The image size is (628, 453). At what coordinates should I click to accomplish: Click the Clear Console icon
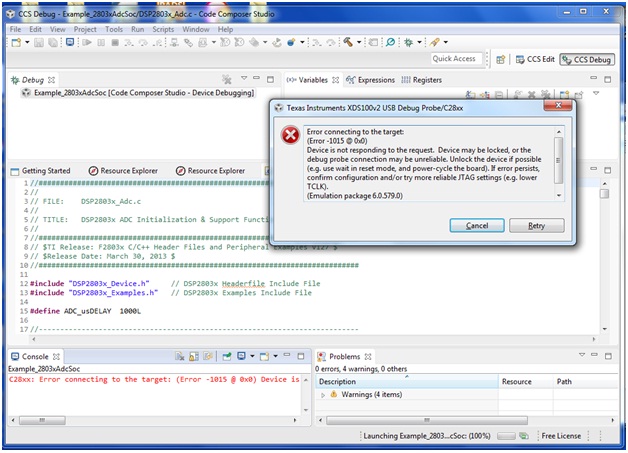click(180, 356)
